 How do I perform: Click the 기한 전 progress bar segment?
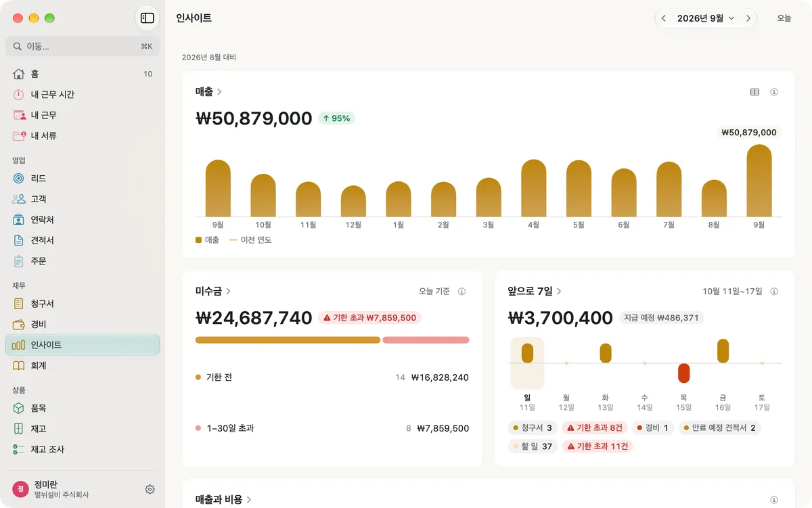click(288, 340)
